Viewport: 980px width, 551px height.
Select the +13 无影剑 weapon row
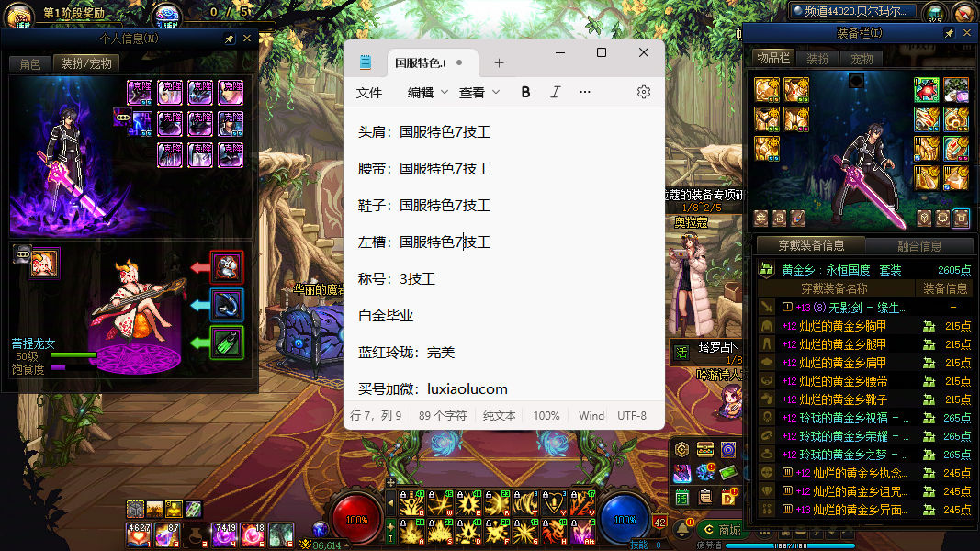(843, 308)
